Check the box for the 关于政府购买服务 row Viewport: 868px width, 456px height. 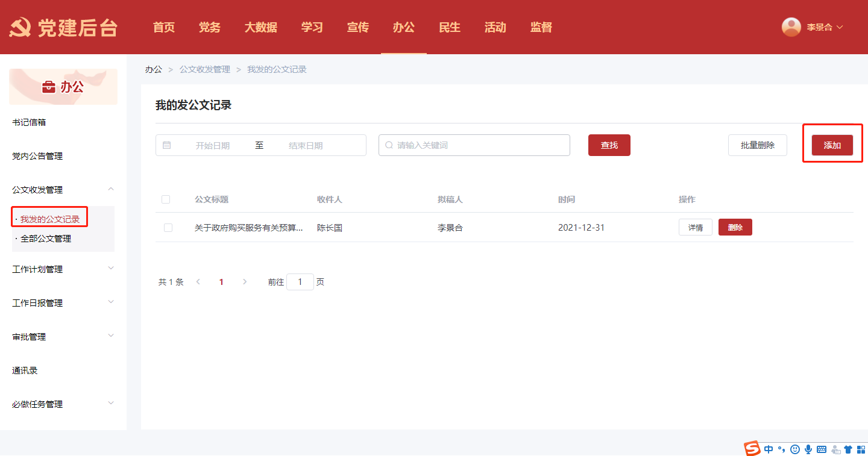[x=168, y=228]
